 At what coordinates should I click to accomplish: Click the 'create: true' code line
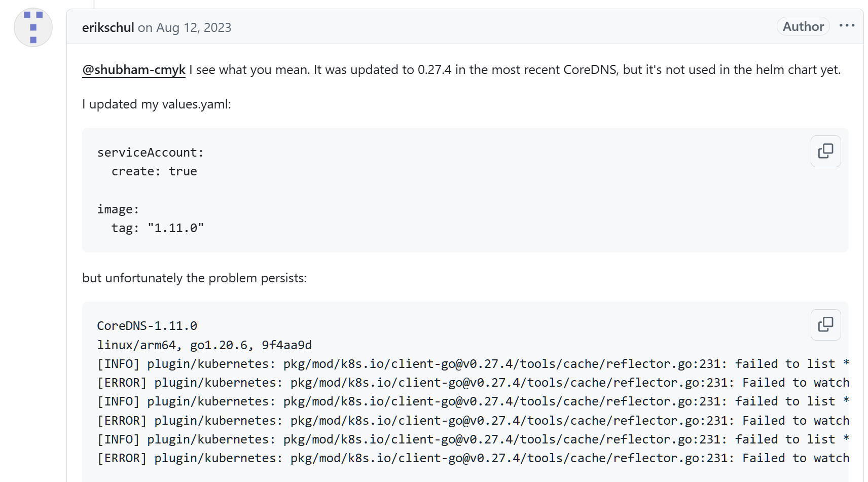154,171
